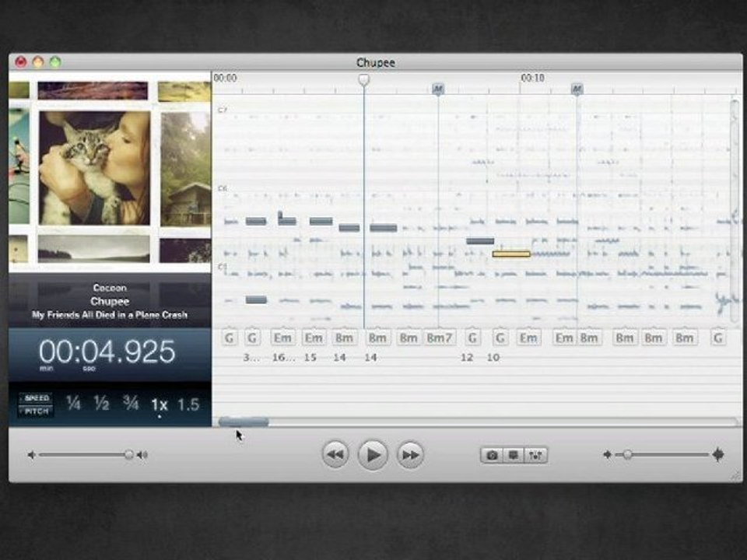Click the artist name Cocoon
The height and width of the screenshot is (560, 747).
coord(110,288)
